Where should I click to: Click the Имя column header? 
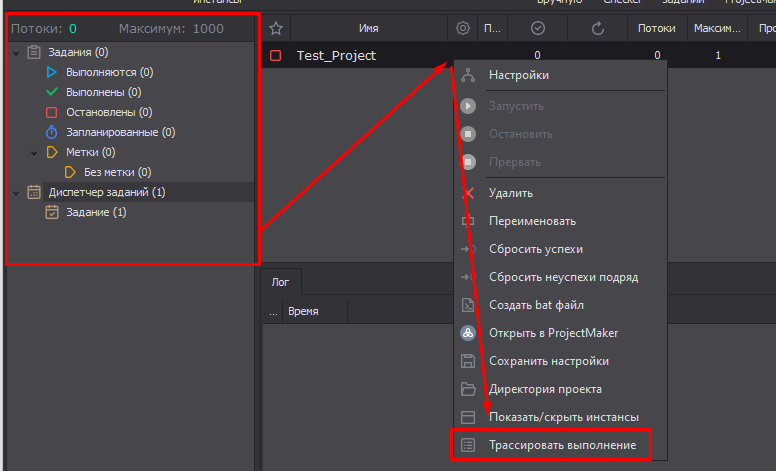(368, 29)
